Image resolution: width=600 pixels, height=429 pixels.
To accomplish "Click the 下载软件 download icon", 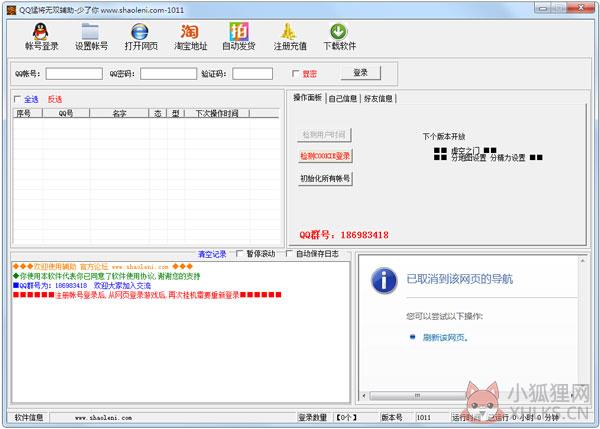I will [x=339, y=31].
